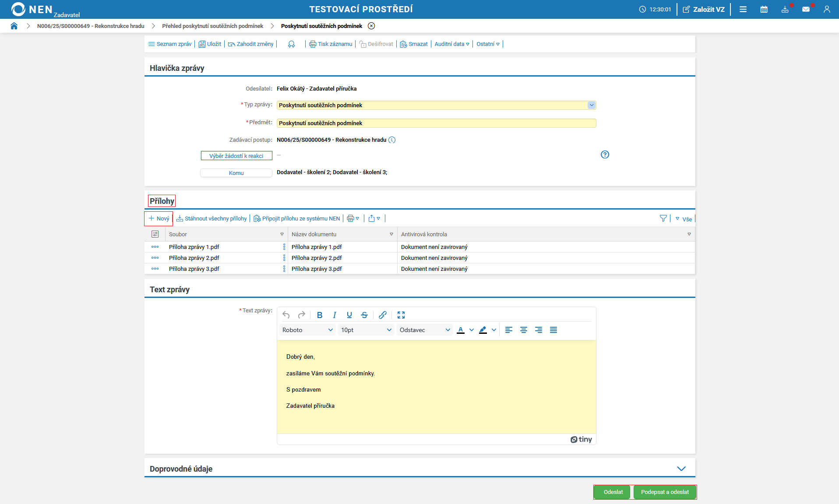This screenshot has width=839, height=504.
Task: Open the messages envelope icon
Action: (x=806, y=9)
